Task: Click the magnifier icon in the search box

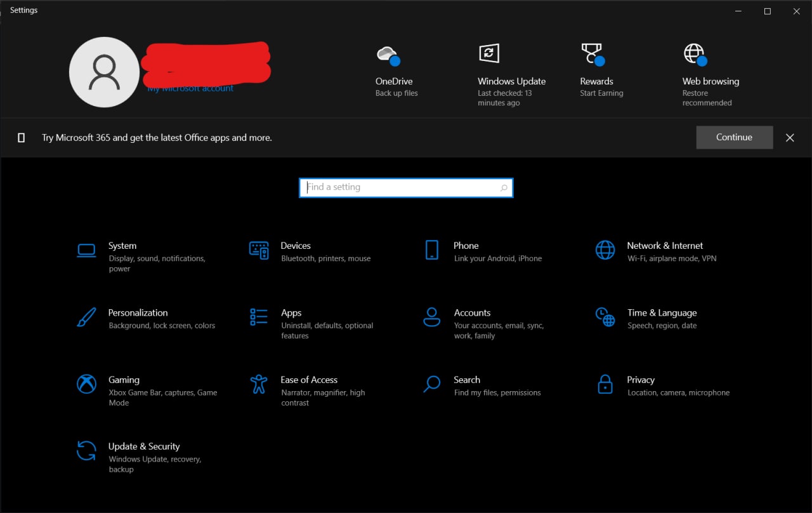Action: coord(504,188)
